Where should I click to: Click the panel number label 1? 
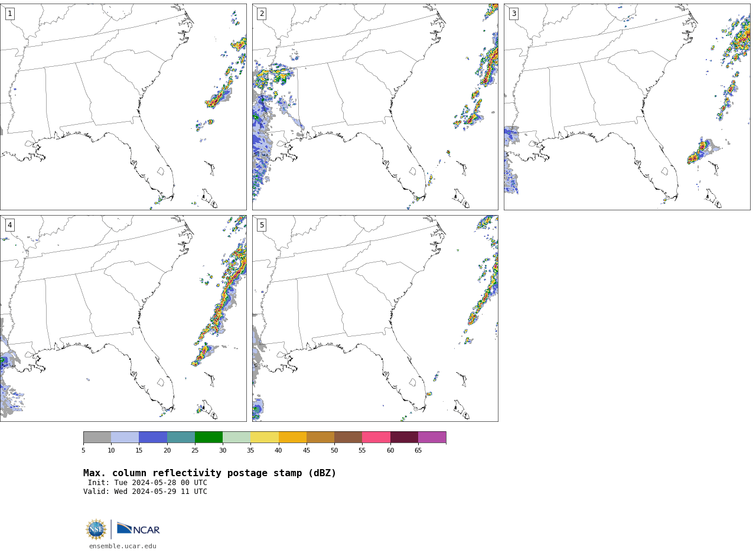click(9, 14)
